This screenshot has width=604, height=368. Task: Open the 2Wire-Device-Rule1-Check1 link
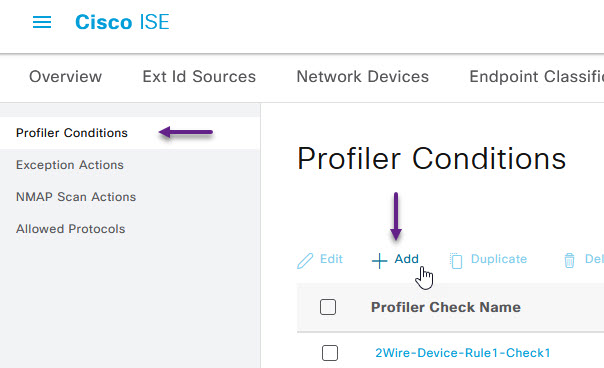463,353
